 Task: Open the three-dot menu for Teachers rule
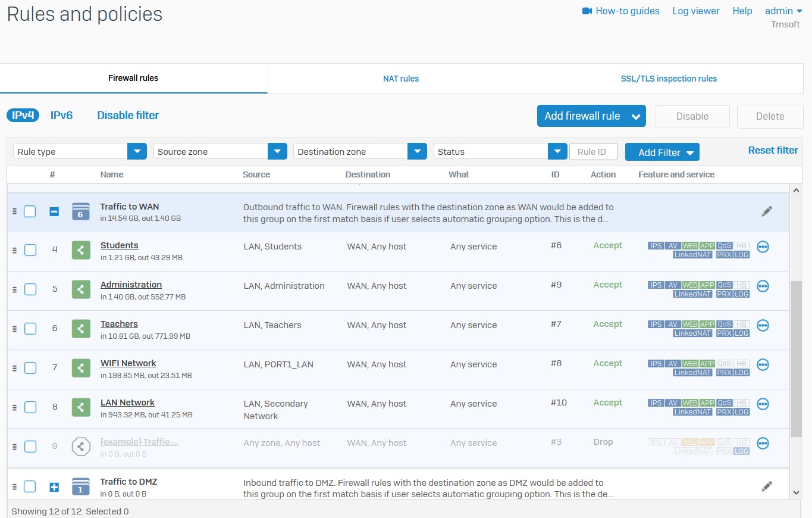point(763,326)
